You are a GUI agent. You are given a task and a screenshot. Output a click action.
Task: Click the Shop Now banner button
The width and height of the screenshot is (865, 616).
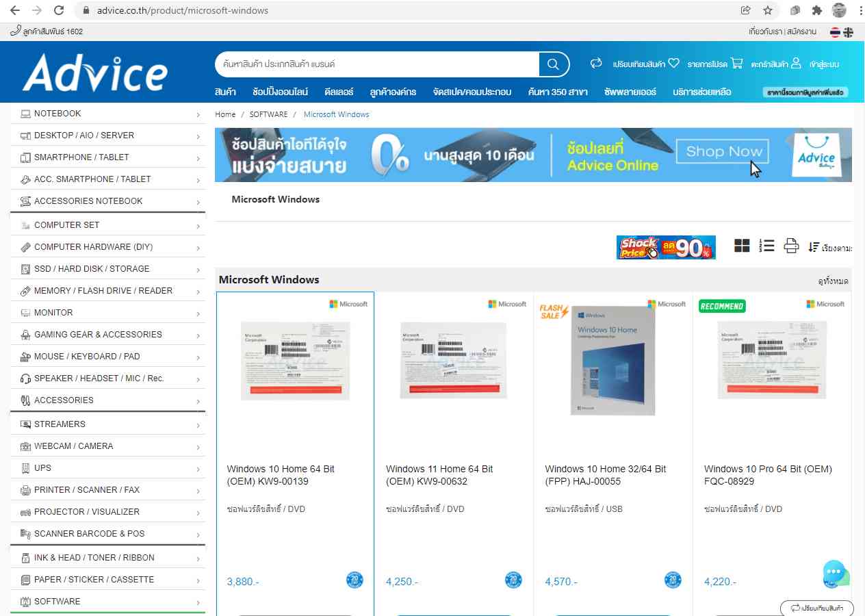723,152
